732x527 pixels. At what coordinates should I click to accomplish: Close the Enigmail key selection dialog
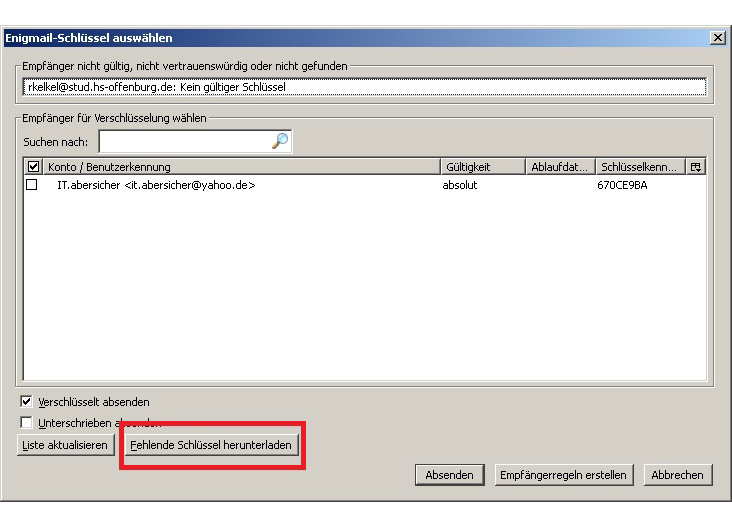coord(717,38)
